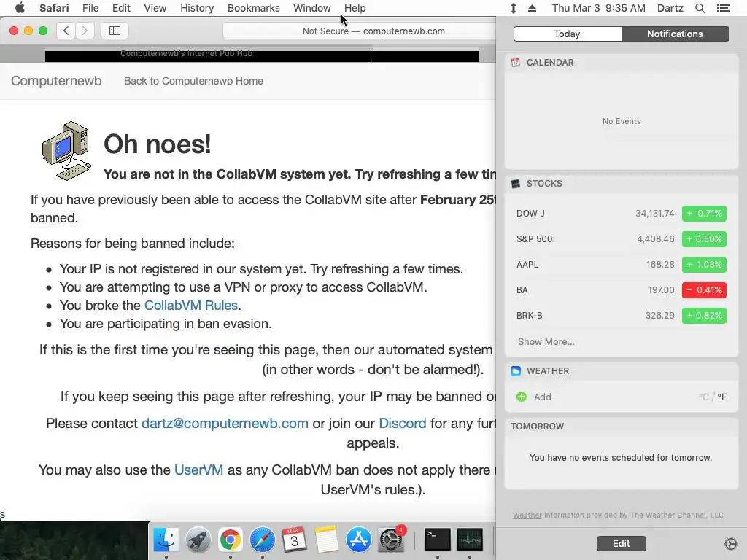Viewport: 747px width, 560px height.
Task: Toggle the AAPL +1.03% change badge
Action: coord(704,264)
